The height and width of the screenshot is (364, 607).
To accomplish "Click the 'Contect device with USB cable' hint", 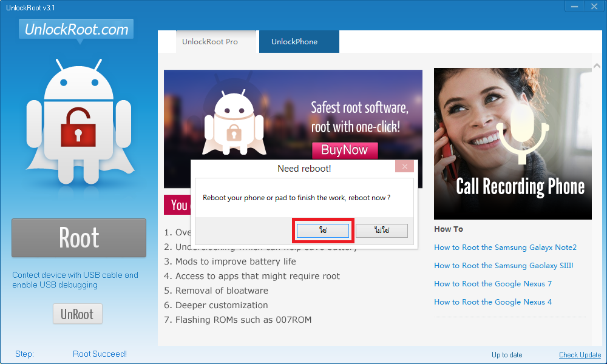I will pyautogui.click(x=75, y=280).
